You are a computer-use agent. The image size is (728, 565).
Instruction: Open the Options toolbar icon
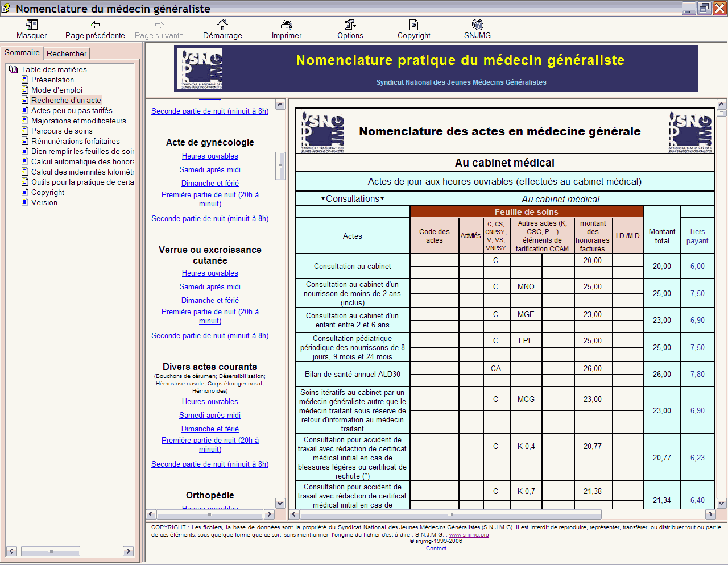[x=350, y=24]
